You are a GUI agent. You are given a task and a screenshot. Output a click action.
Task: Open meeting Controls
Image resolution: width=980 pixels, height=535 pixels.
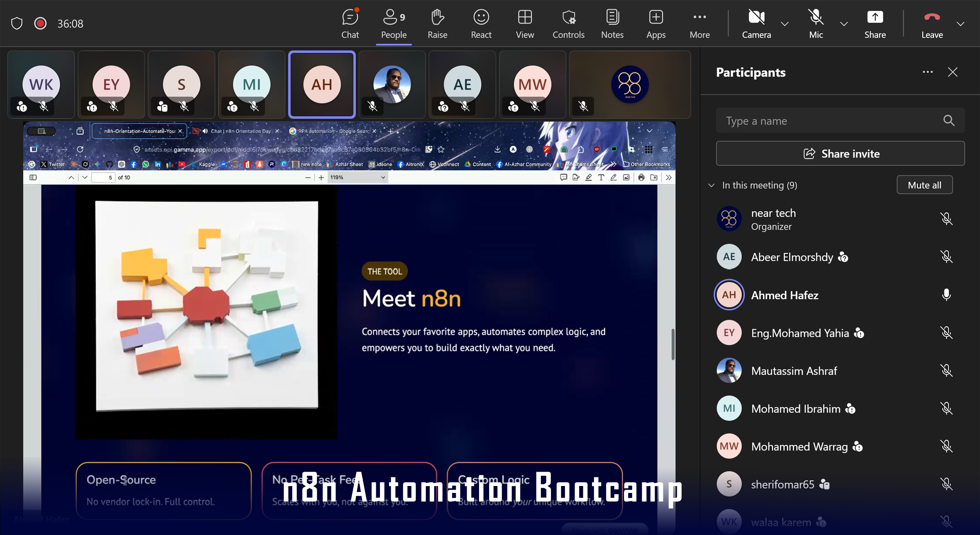coord(568,24)
